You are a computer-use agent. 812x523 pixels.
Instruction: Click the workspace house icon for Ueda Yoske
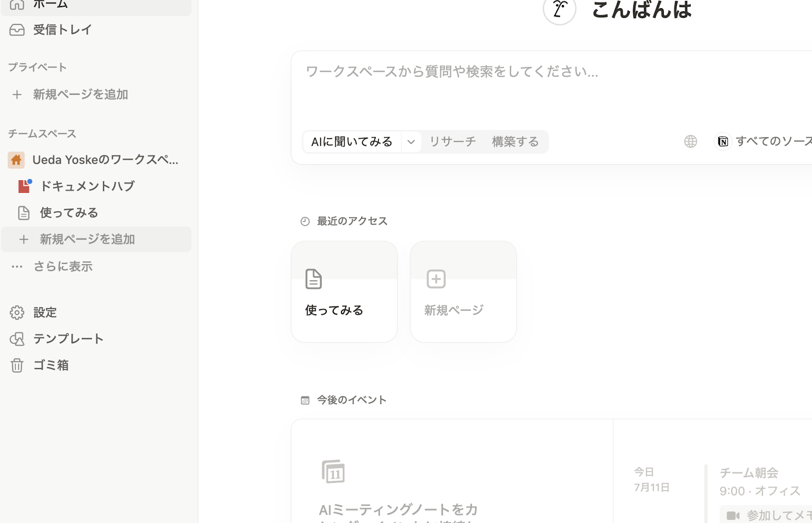click(x=16, y=159)
